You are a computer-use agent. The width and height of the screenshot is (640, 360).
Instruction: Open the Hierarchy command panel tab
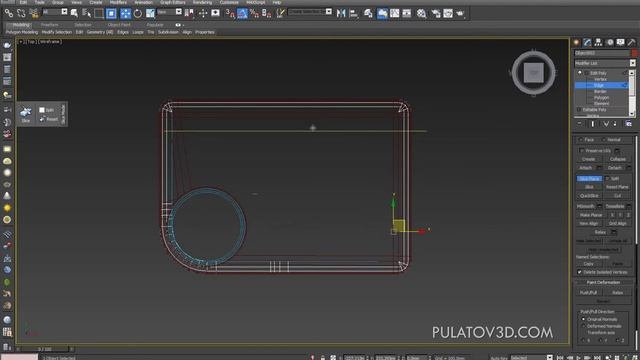pyautogui.click(x=598, y=42)
